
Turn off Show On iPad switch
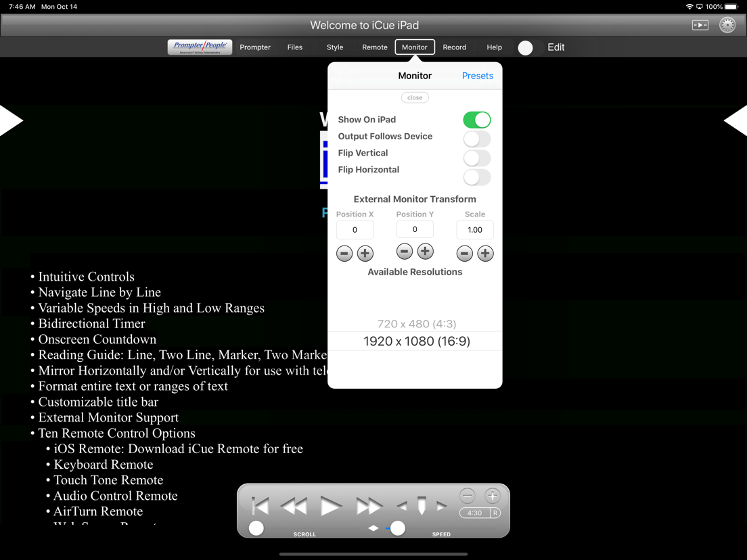pos(477,120)
